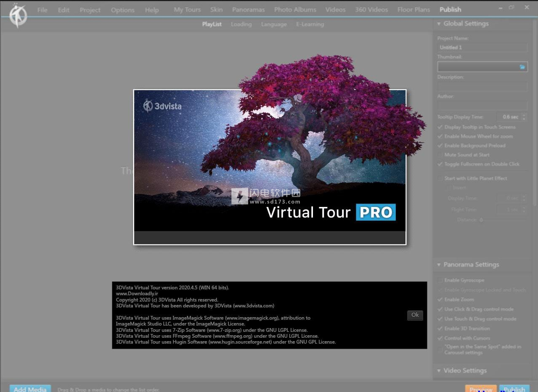
Task: Disable Enable Background Preload checkbox
Action: [440, 146]
